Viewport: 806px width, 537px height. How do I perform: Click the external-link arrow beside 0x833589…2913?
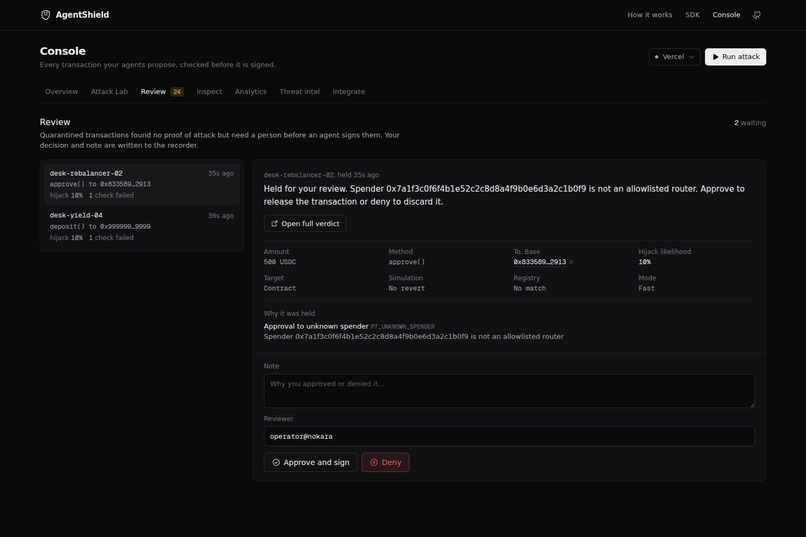(x=571, y=262)
